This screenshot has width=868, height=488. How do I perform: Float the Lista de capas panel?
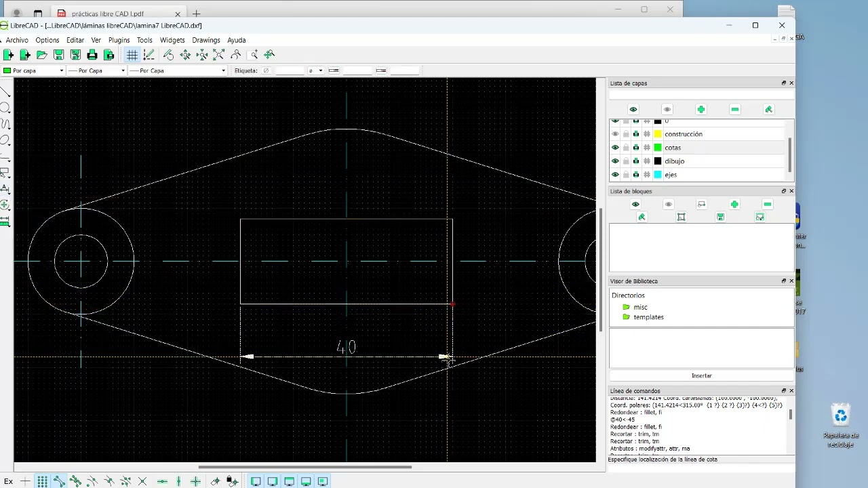click(783, 83)
